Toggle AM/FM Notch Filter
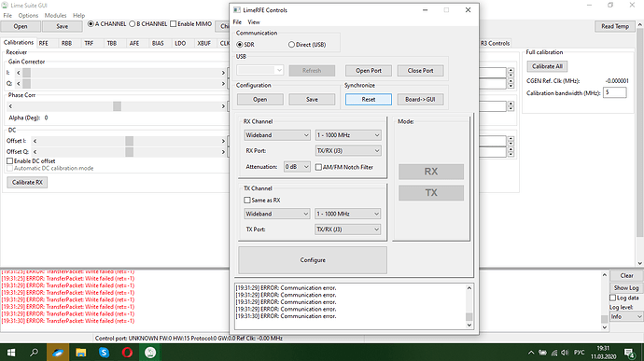The image size is (644, 361). pos(318,167)
